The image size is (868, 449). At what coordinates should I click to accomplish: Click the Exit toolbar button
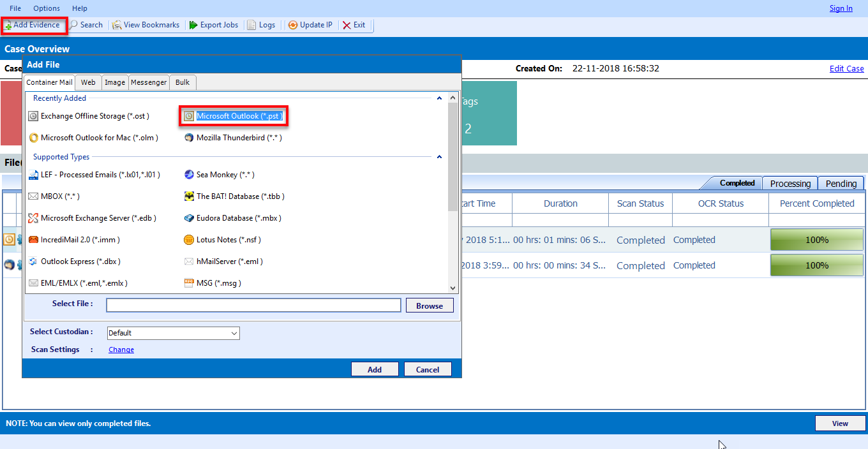[x=354, y=25]
